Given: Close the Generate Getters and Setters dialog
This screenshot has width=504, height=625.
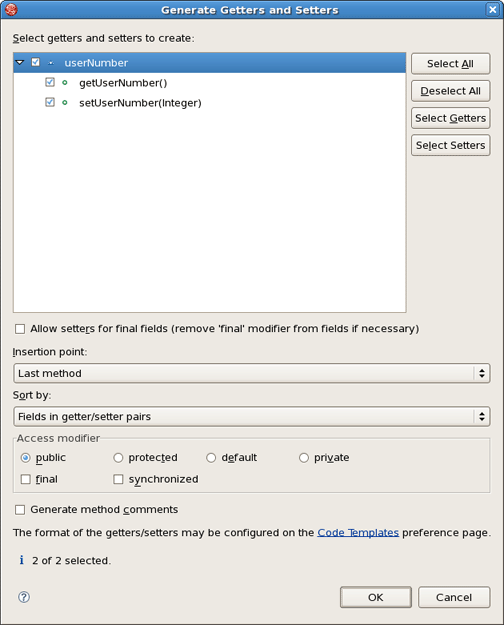Looking at the screenshot, I should pyautogui.click(x=493, y=9).
